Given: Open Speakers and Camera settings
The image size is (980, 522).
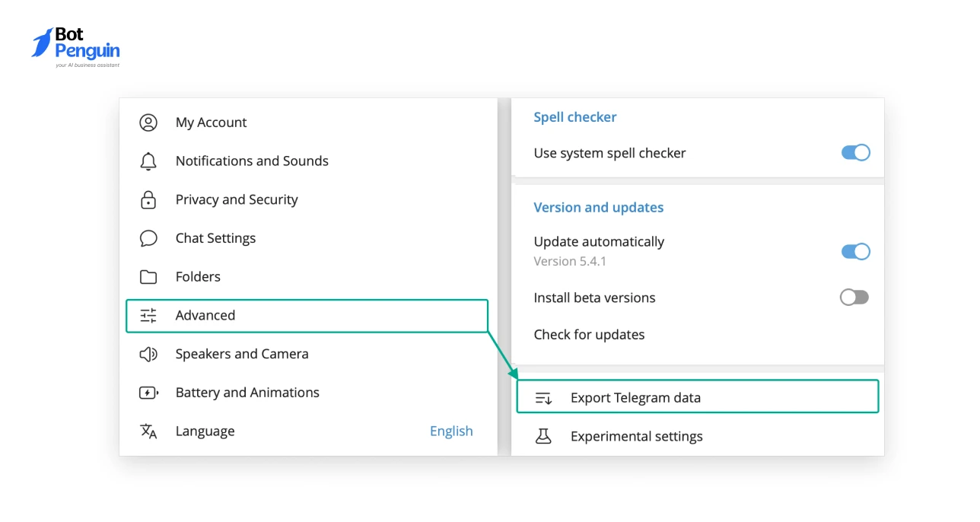Looking at the screenshot, I should pos(308,354).
